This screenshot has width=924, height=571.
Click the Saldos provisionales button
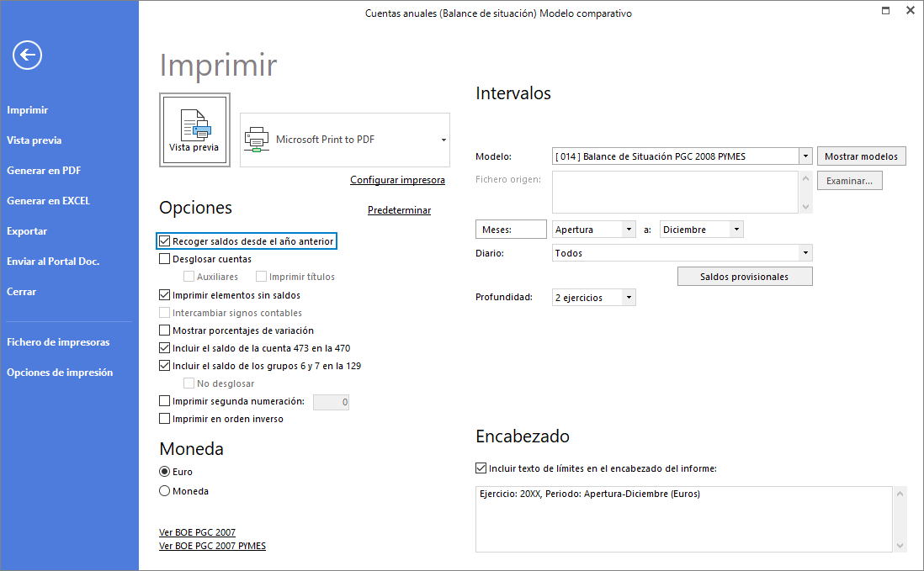[745, 277]
